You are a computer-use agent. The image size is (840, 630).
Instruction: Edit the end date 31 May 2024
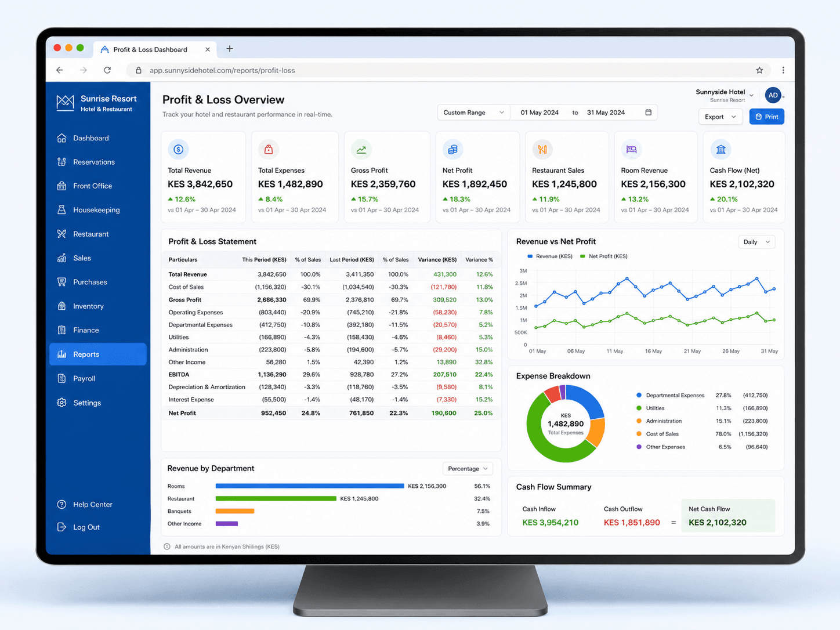pos(606,113)
